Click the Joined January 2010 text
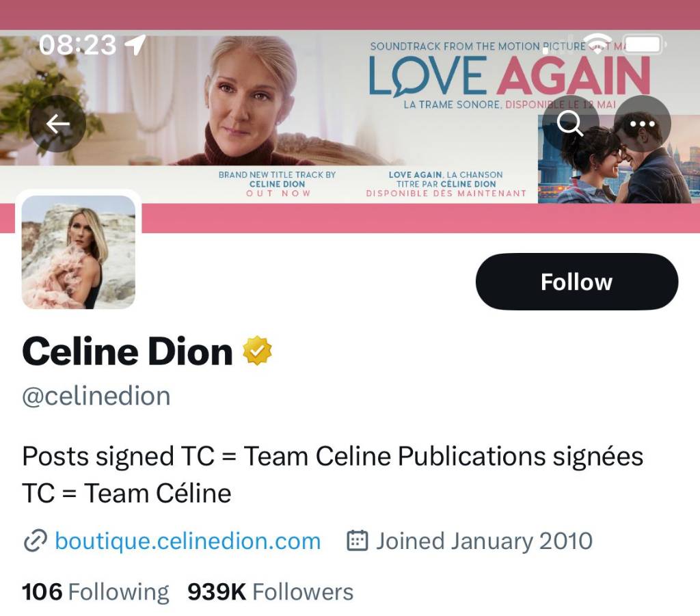Image resolution: width=700 pixels, height=616 pixels. [x=484, y=541]
